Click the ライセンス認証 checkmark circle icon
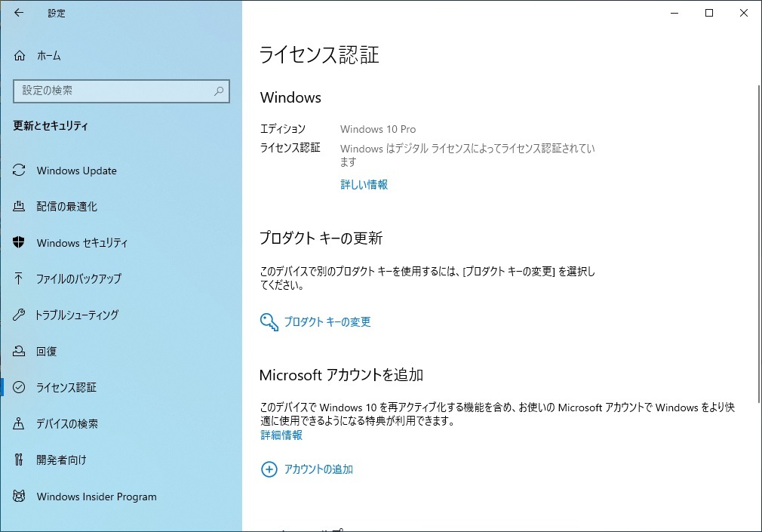This screenshot has width=762, height=532. 18,387
